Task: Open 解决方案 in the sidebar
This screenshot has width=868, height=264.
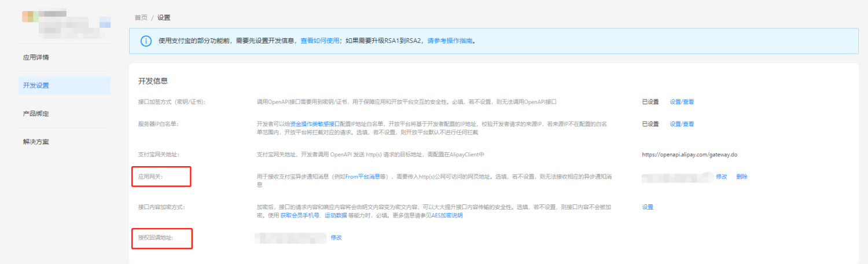Action: click(x=36, y=142)
